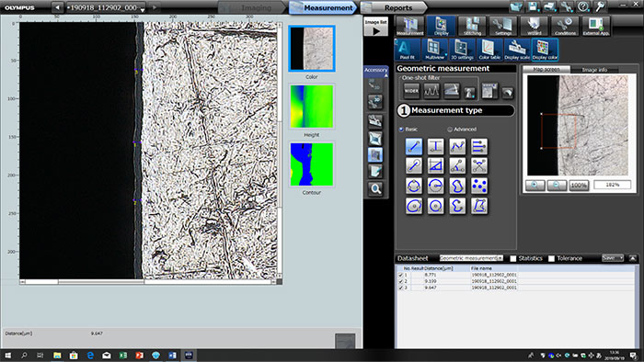Viewport: 644px width, 362px height.
Task: Uncheck datasheet row 2 checkbox
Action: tap(400, 281)
